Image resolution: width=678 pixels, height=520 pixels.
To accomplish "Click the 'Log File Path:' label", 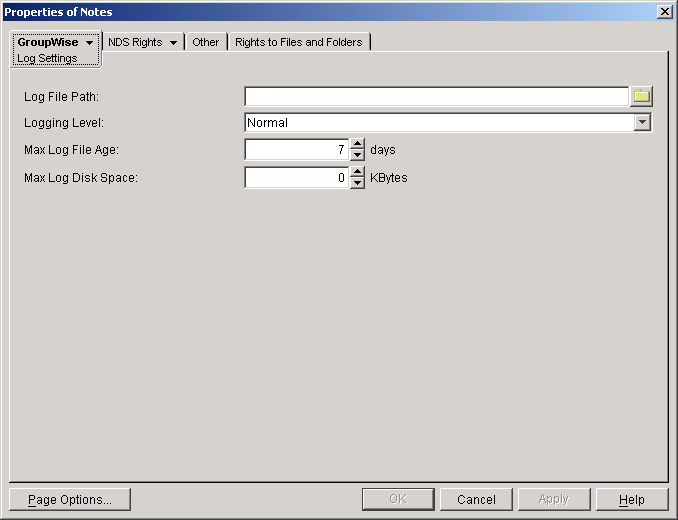I will pyautogui.click(x=61, y=97).
